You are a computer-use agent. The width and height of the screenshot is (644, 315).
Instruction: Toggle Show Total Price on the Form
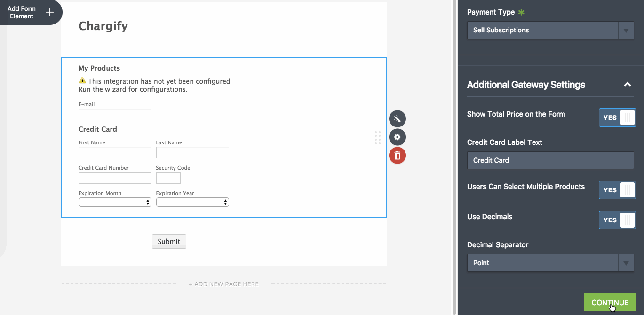pos(617,118)
